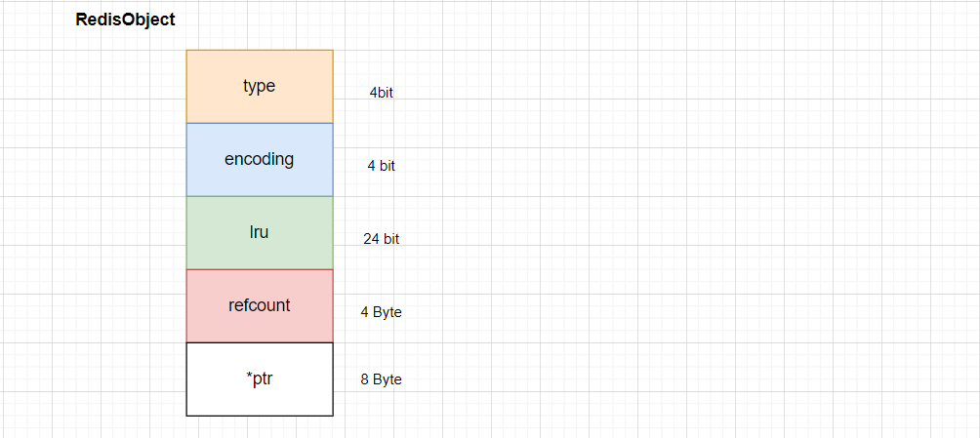Image resolution: width=980 pixels, height=438 pixels.
Task: Click the border between refcount and *ptr boxes
Action: click(x=260, y=342)
